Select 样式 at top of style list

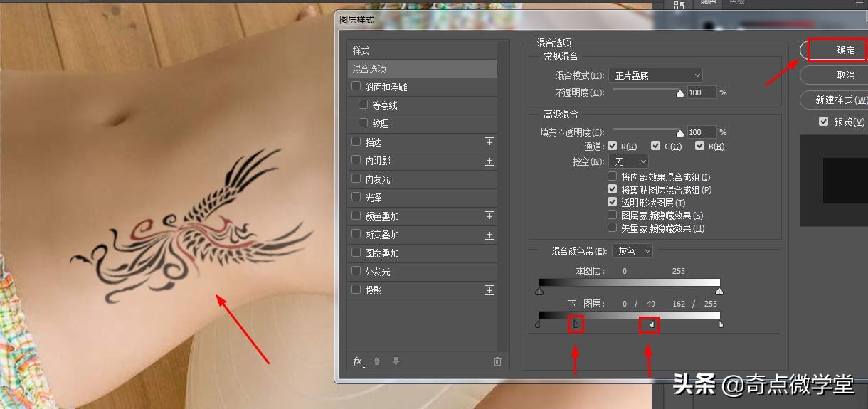pos(422,51)
